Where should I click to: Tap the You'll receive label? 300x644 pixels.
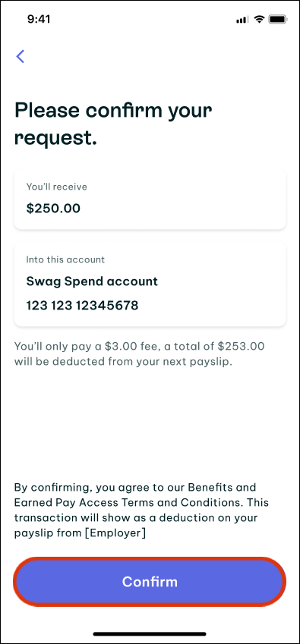click(57, 187)
